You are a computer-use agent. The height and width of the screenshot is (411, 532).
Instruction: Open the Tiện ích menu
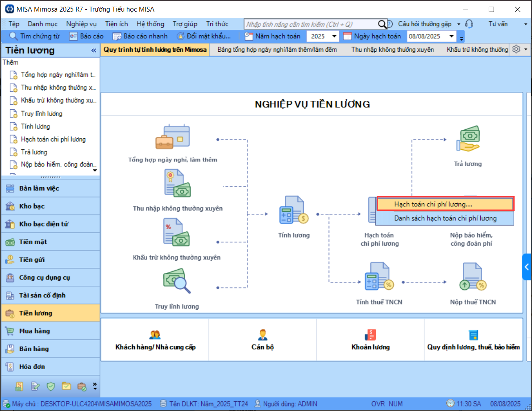tap(116, 24)
